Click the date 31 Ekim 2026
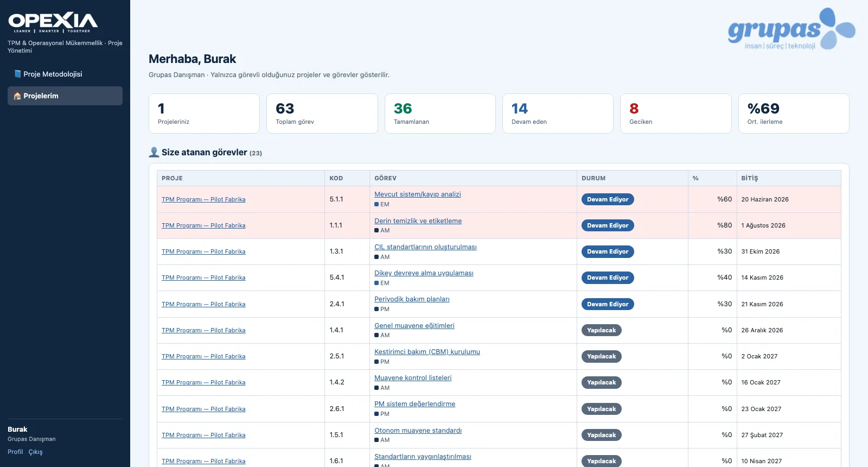This screenshot has height=467, width=868. click(761, 251)
